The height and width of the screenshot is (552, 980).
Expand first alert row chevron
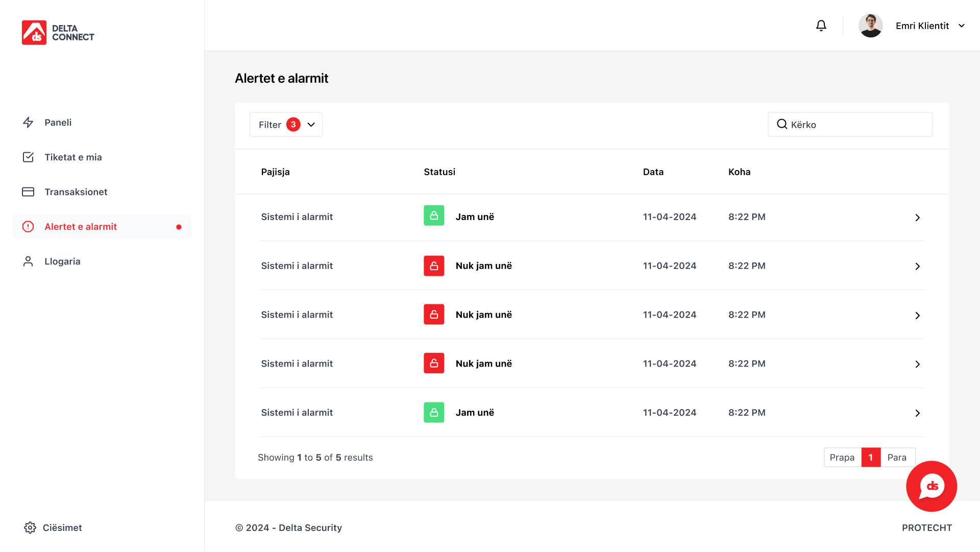click(x=917, y=218)
